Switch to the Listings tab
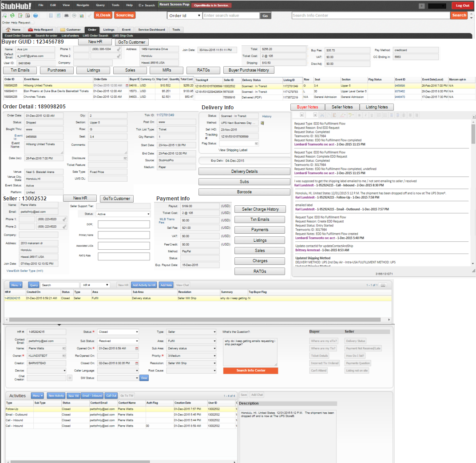This screenshot has width=476, height=463. (109, 30)
